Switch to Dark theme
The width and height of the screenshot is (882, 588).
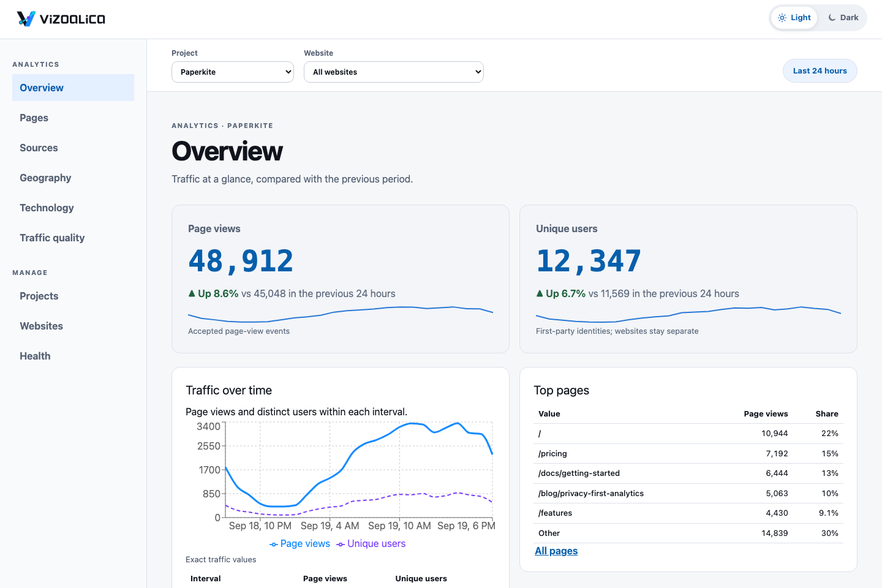coord(843,18)
